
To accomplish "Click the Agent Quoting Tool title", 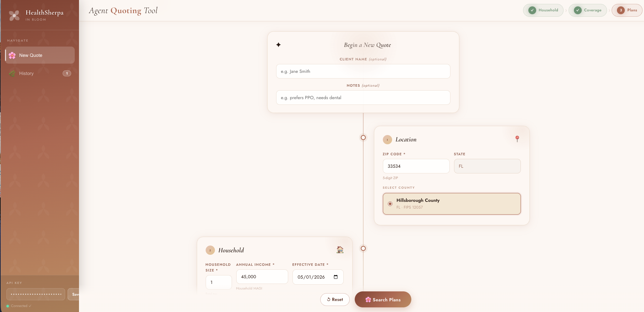I will click(x=123, y=11).
